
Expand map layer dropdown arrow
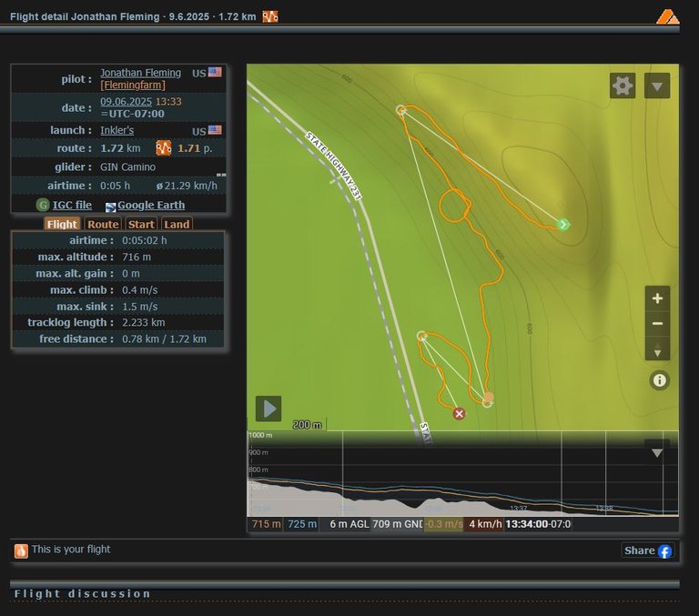[656, 86]
